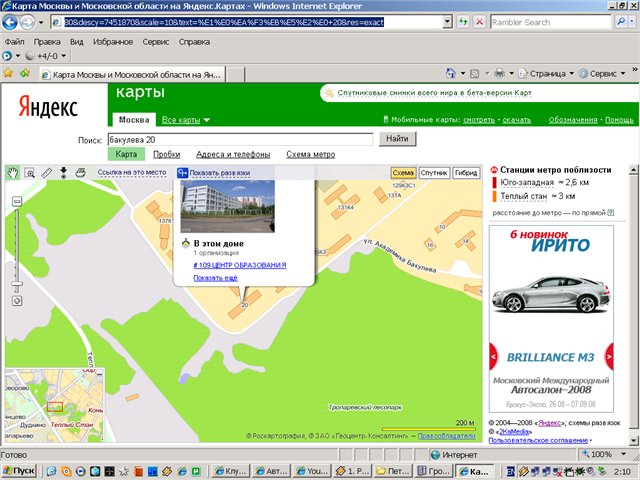Screen dimensions: 640x480
Task: Switch map view to Спутник
Action: pyautogui.click(x=434, y=173)
